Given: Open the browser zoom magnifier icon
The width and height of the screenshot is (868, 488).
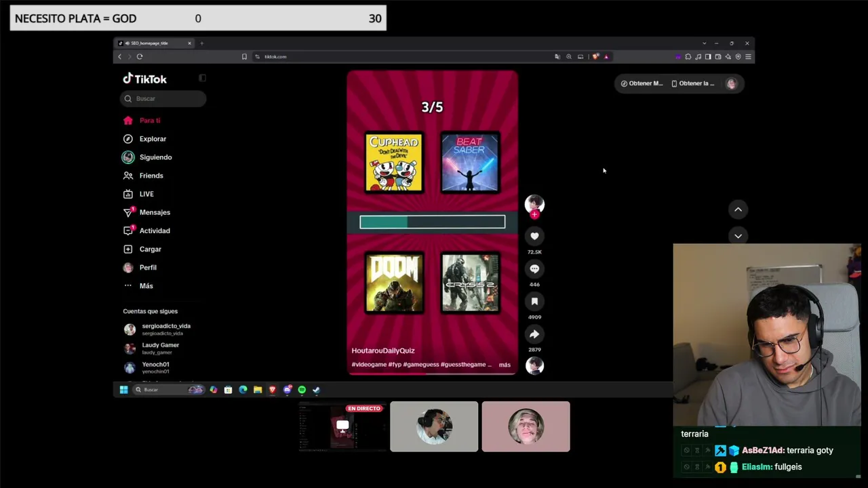Looking at the screenshot, I should (569, 56).
